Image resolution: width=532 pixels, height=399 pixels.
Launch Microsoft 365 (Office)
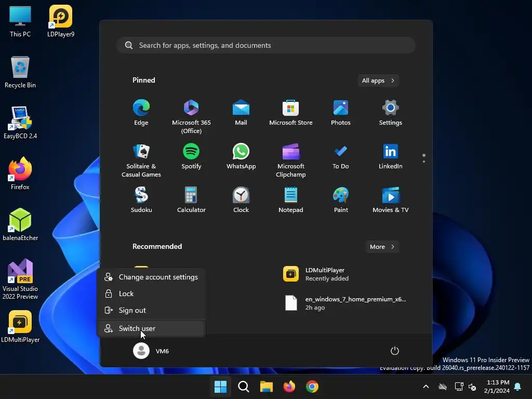coord(191,117)
